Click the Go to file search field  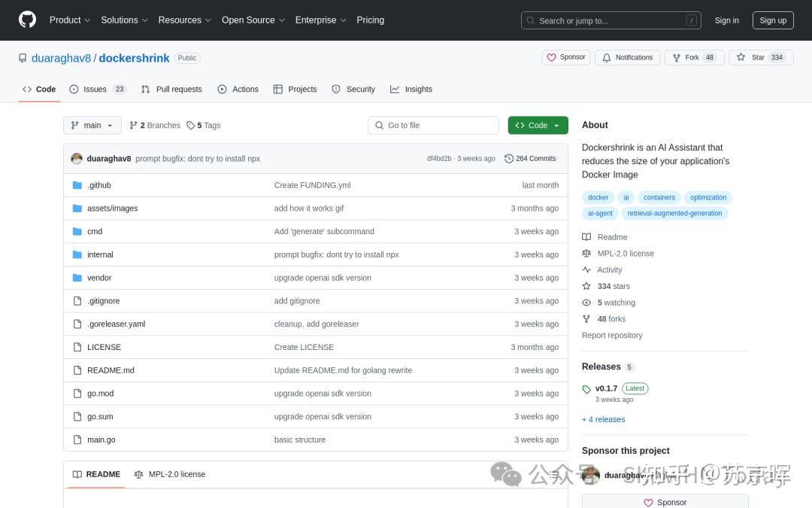(433, 125)
